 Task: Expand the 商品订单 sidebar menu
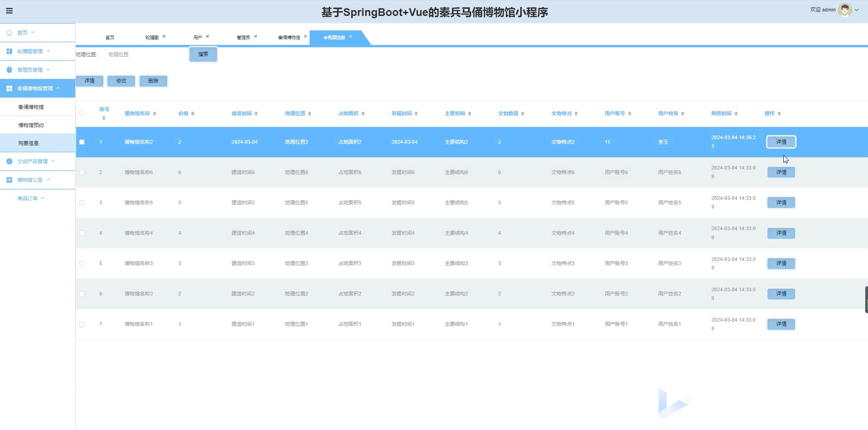[x=43, y=198]
